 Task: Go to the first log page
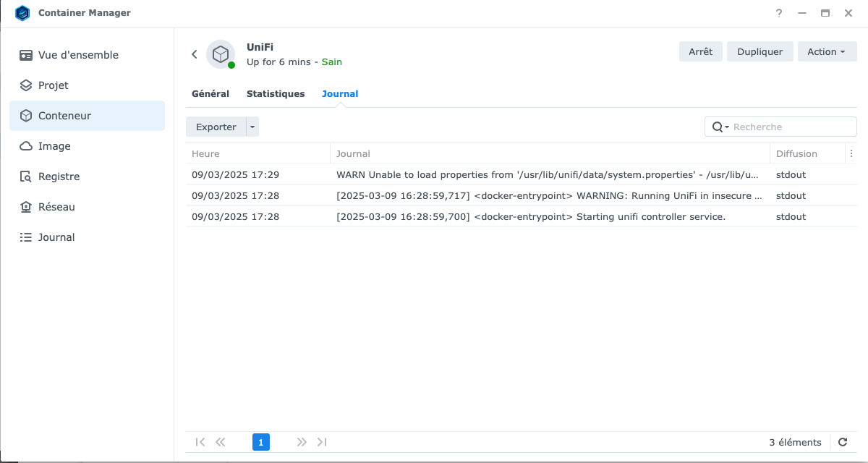click(x=200, y=442)
